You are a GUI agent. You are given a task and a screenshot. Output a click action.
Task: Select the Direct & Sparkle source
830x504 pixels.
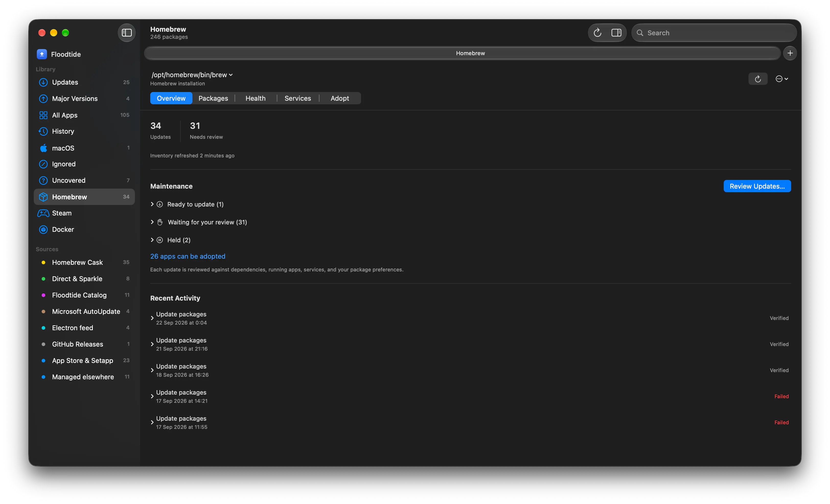click(x=84, y=279)
